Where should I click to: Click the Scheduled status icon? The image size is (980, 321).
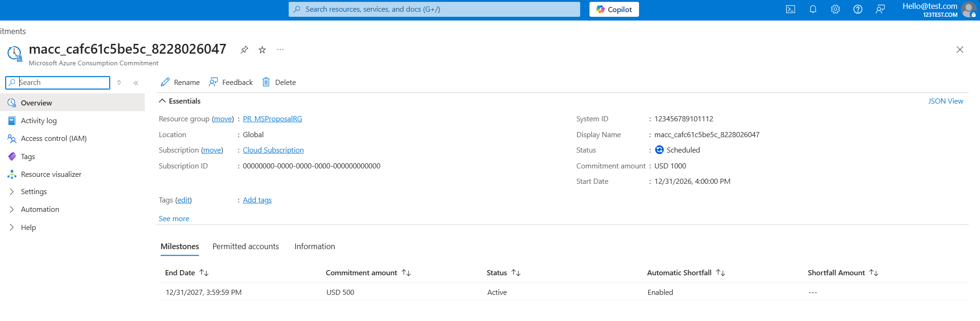pos(660,150)
